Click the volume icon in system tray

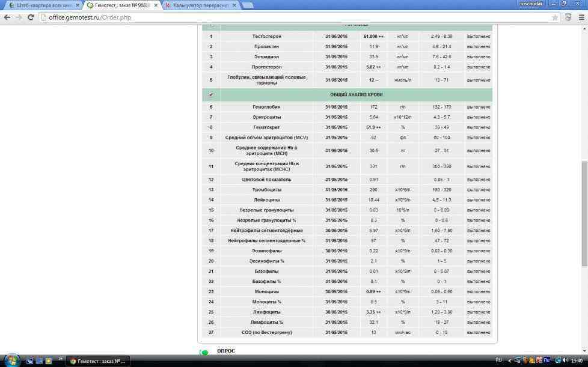[566, 360]
